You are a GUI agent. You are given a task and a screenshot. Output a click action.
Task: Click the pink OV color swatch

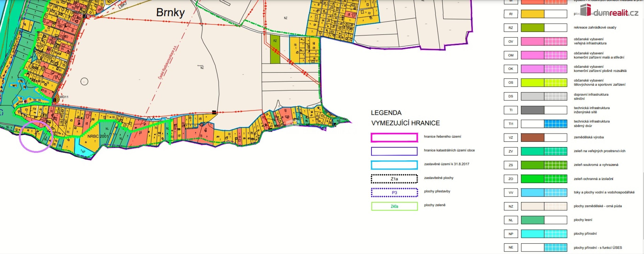532,42
